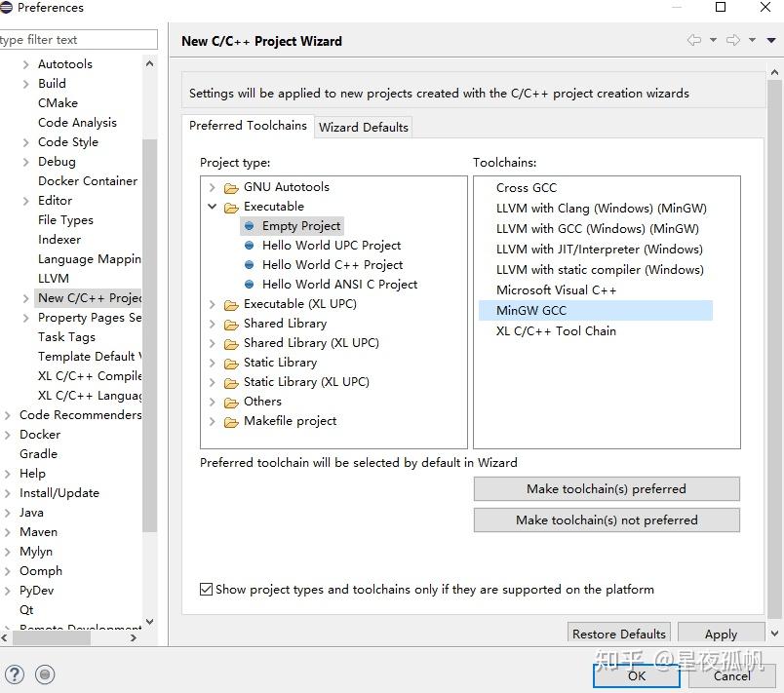Select Cross GCC in Toolchains list
This screenshot has height=693, width=784.
(527, 188)
